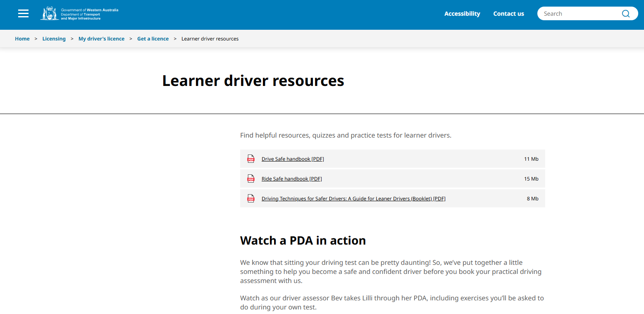Click the 11 Mb size on Drive Safe row
644x314 pixels.
[531, 159]
